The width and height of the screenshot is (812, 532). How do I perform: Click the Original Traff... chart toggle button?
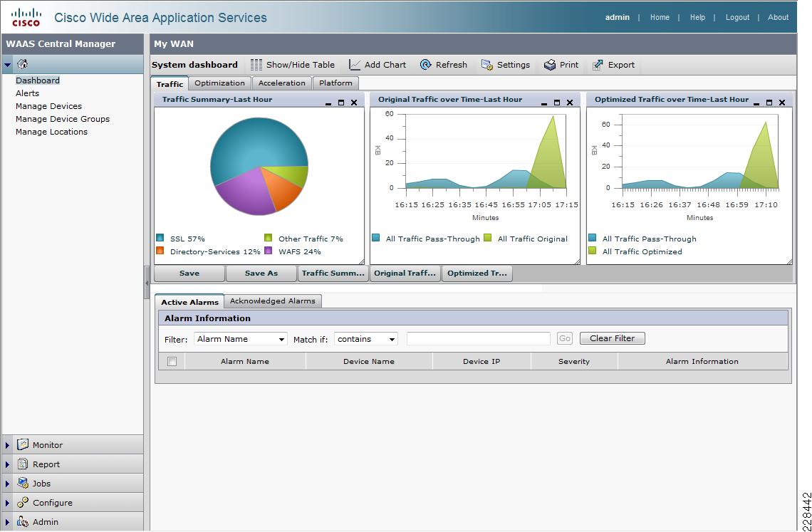(x=405, y=273)
